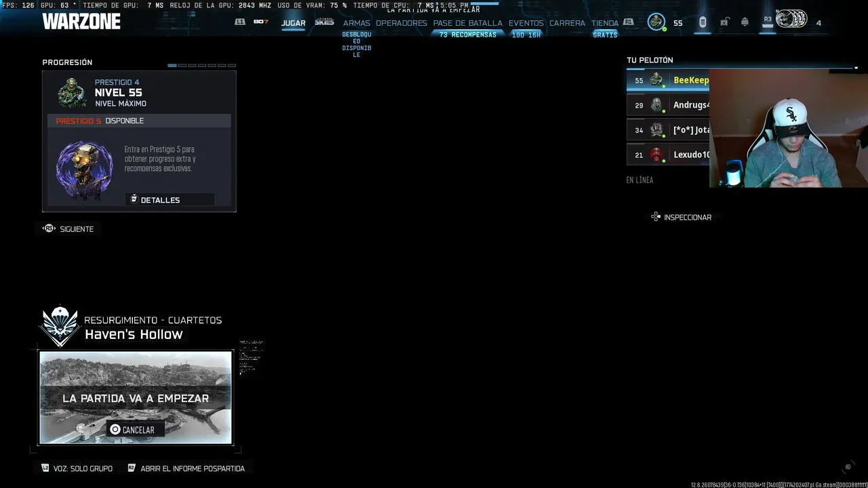
Task: Click the '73 RECOMPENSAS' badge
Action: [468, 35]
